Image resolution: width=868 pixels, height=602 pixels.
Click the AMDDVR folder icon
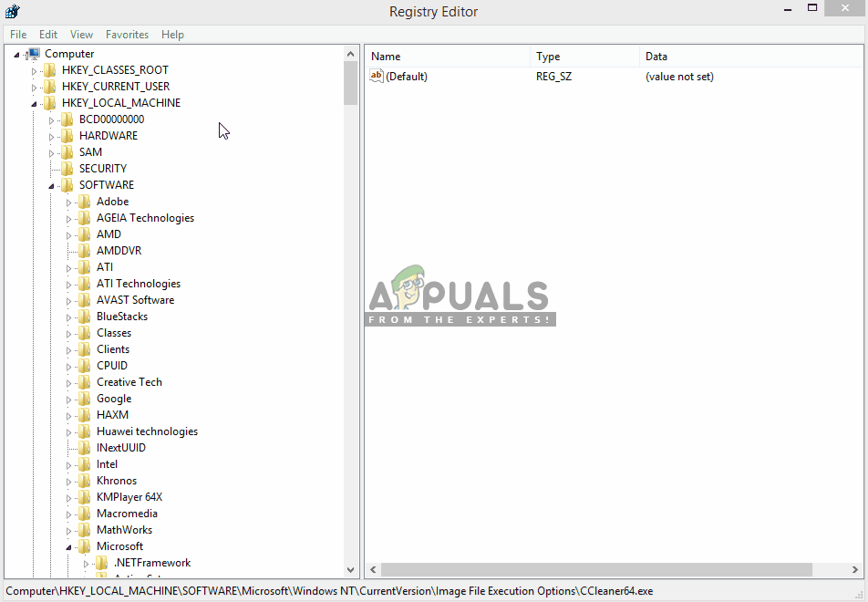84,251
